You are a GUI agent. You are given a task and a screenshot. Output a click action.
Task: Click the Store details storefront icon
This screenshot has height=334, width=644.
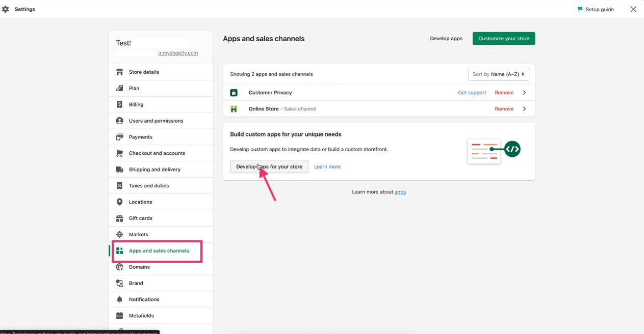coord(119,72)
